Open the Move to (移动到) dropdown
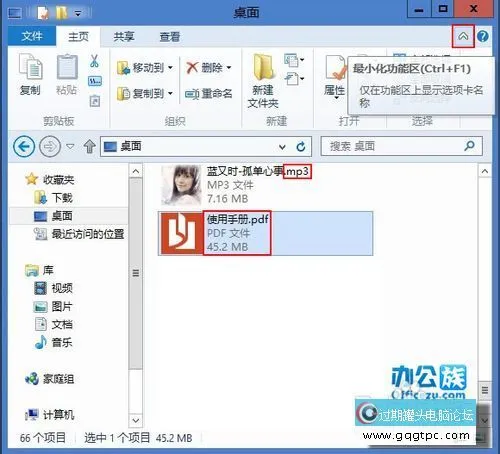Screen dimensions: 500x454 145,68
